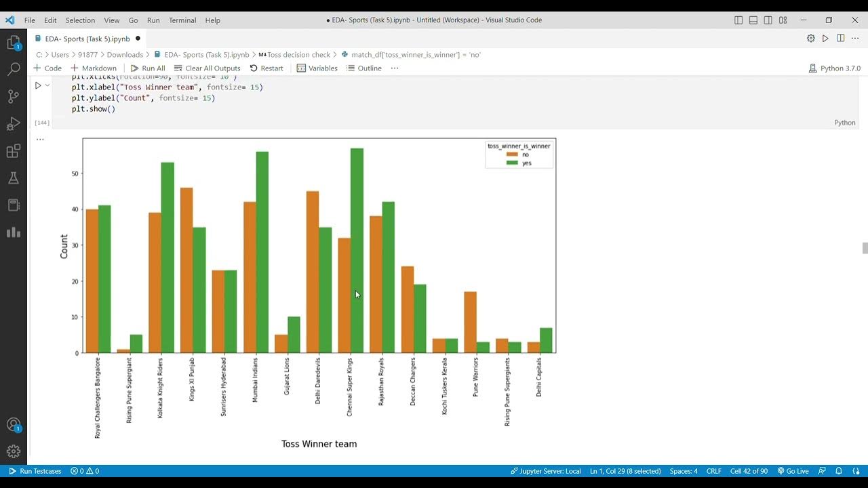This screenshot has height=488, width=868.
Task: Open the Go menu
Action: click(x=133, y=20)
